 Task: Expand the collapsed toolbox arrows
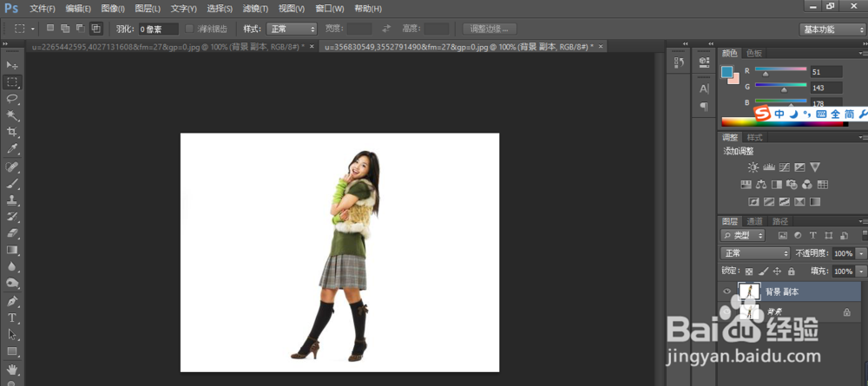click(5, 43)
